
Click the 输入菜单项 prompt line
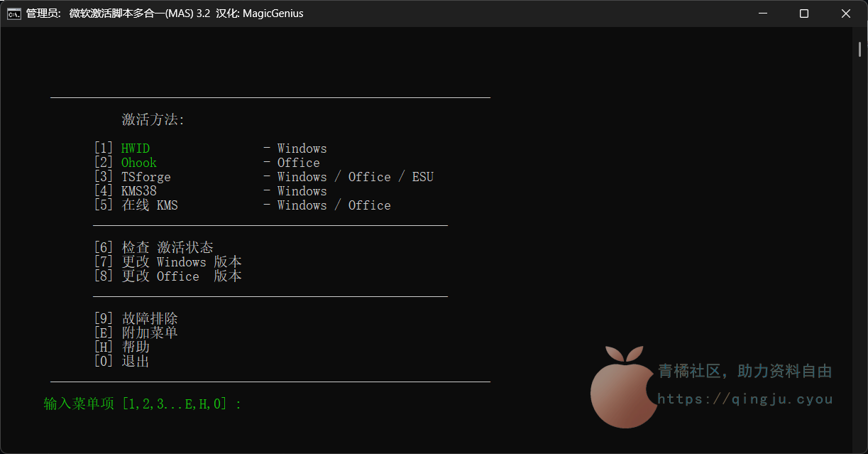pyautogui.click(x=143, y=404)
